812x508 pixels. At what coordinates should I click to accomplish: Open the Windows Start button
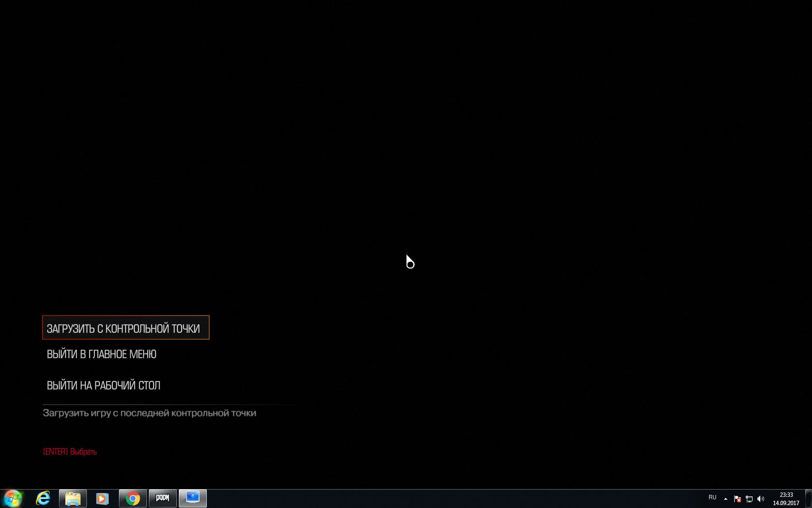coord(13,498)
